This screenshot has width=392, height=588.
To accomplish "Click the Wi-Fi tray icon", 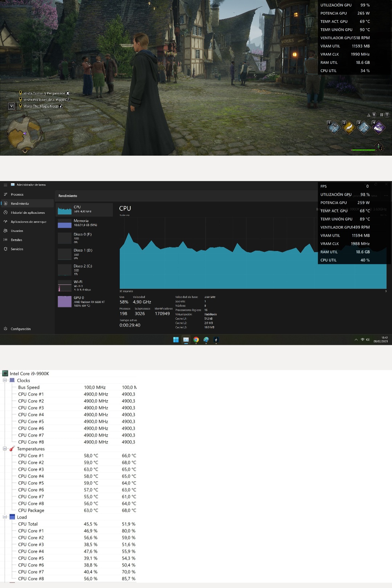I will point(362,340).
